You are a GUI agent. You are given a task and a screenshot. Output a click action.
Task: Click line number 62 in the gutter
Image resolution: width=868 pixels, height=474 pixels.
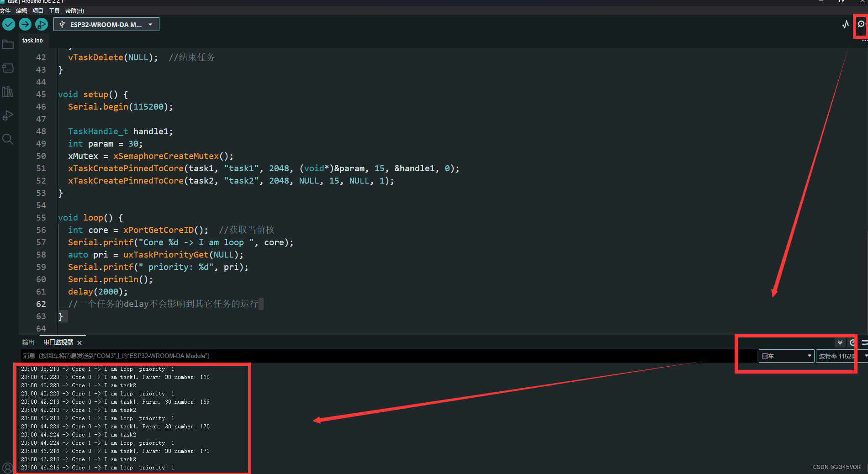pyautogui.click(x=41, y=304)
